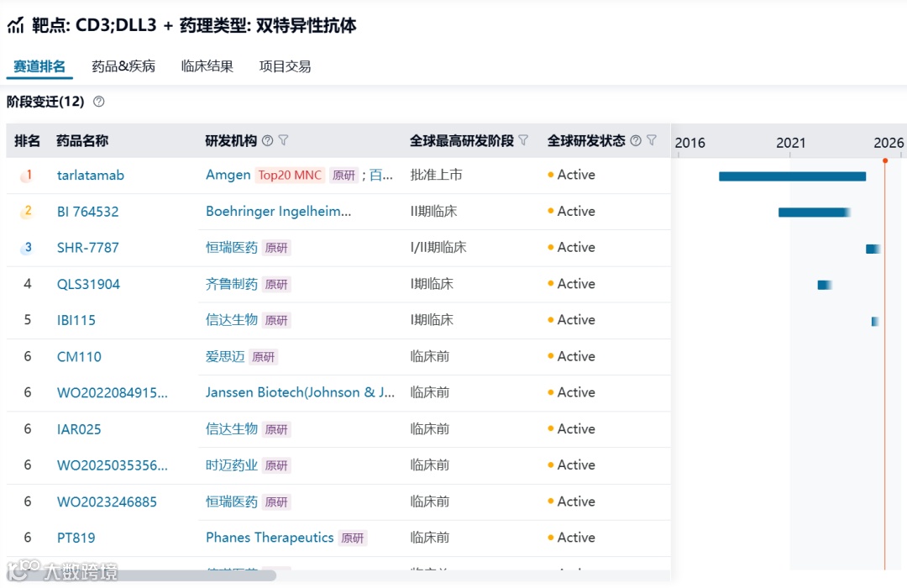Open 齐鲁制药 organization link

tap(232, 284)
